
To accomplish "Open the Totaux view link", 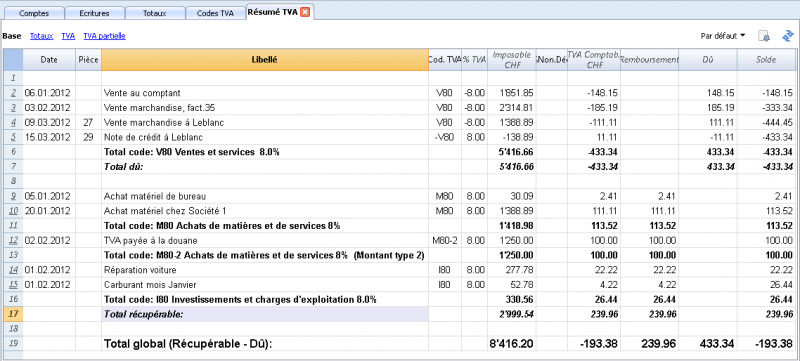I will (x=41, y=36).
